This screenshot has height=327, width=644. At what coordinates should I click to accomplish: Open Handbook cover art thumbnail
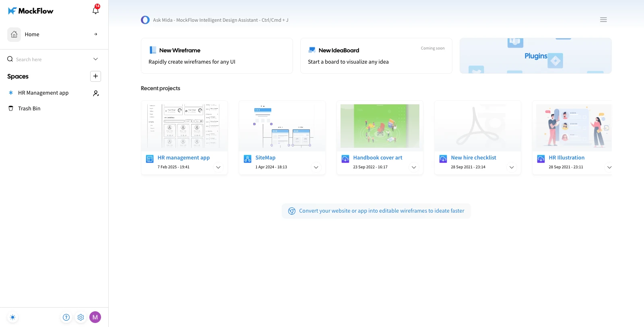pyautogui.click(x=380, y=126)
